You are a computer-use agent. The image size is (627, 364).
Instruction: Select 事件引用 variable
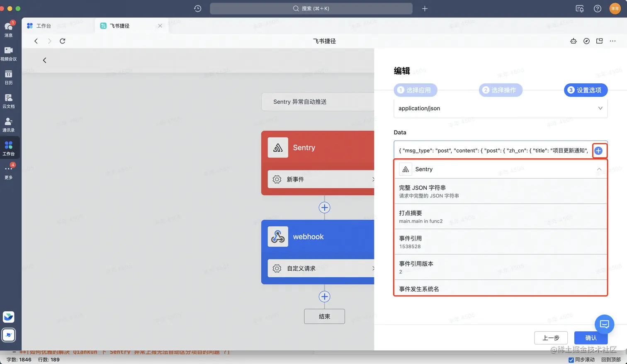(501, 242)
